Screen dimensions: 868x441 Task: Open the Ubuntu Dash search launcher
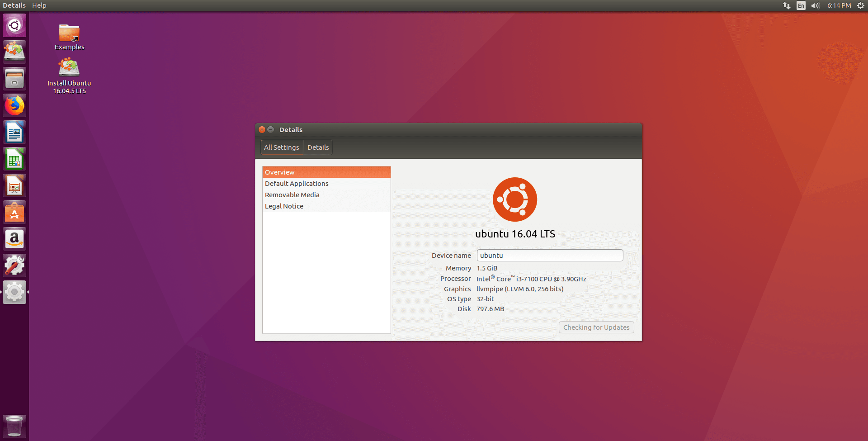[x=14, y=25]
